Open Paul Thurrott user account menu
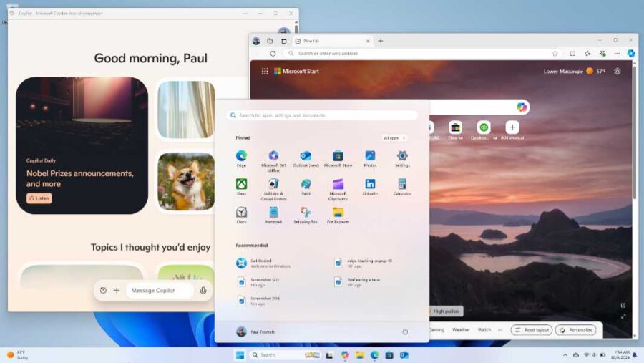Viewport: 644px width, 363px height. [x=255, y=331]
